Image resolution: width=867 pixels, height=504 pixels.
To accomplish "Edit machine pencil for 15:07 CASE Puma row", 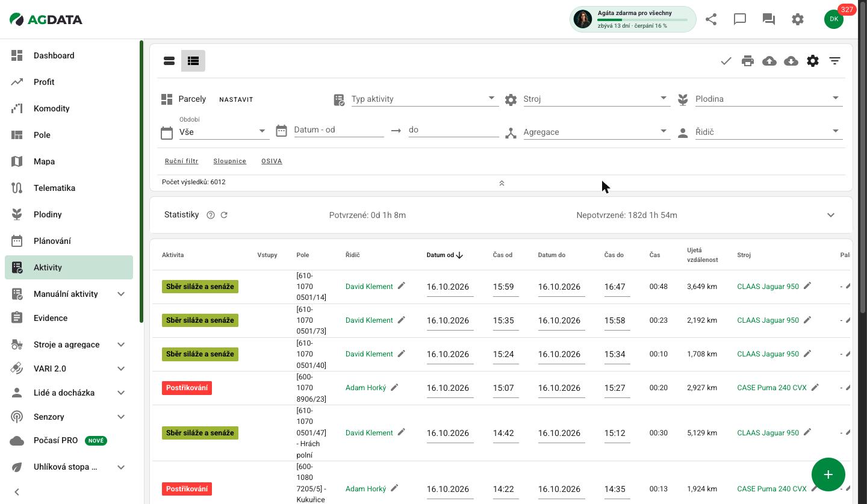I will pyautogui.click(x=815, y=387).
